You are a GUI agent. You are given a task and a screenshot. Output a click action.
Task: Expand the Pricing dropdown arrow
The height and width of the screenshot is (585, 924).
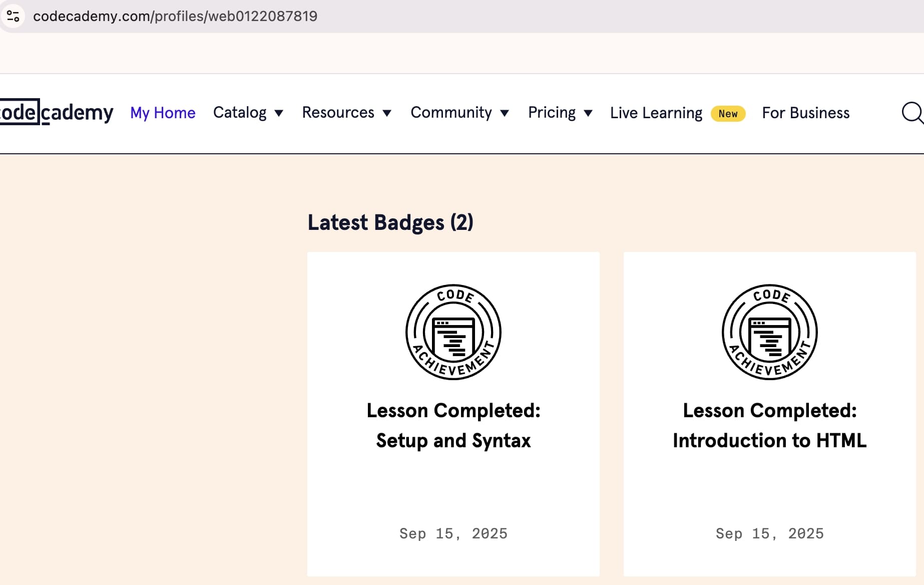588,113
